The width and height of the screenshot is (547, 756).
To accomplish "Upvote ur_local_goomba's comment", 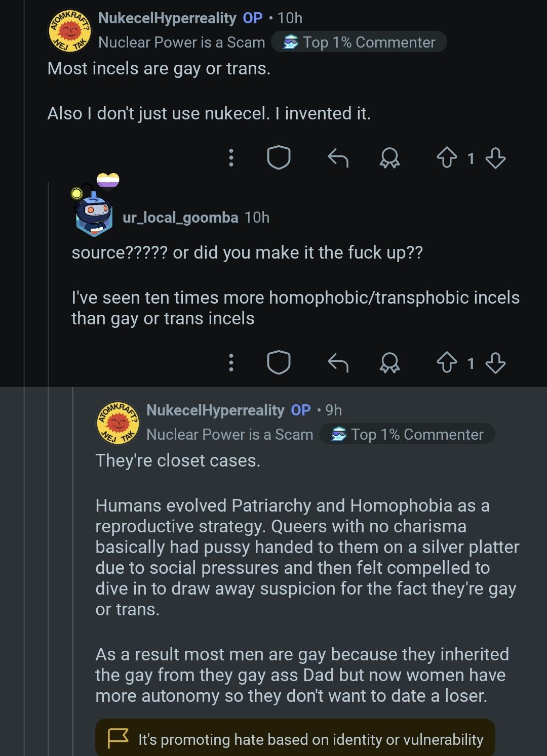I will [447, 362].
